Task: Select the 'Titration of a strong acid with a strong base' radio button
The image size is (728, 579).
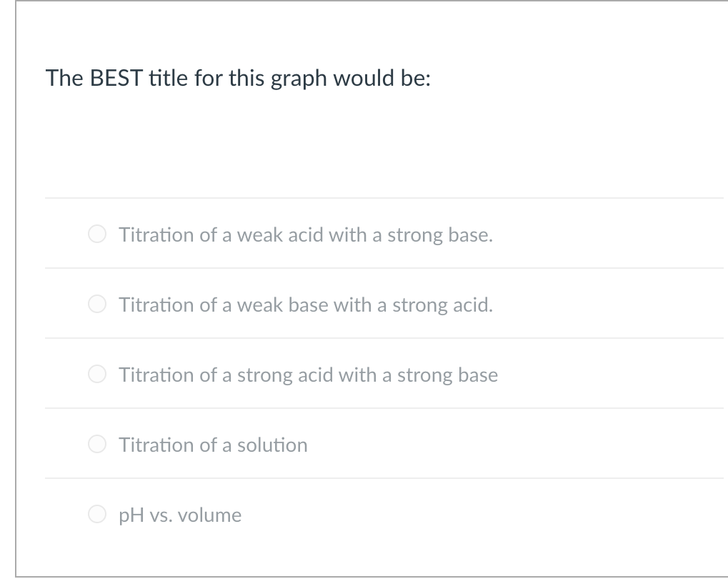Action: pos(97,374)
